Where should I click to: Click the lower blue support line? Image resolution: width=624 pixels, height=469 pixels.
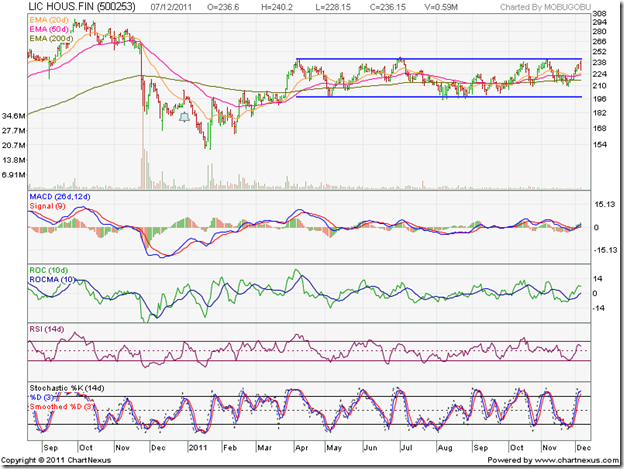click(x=439, y=97)
